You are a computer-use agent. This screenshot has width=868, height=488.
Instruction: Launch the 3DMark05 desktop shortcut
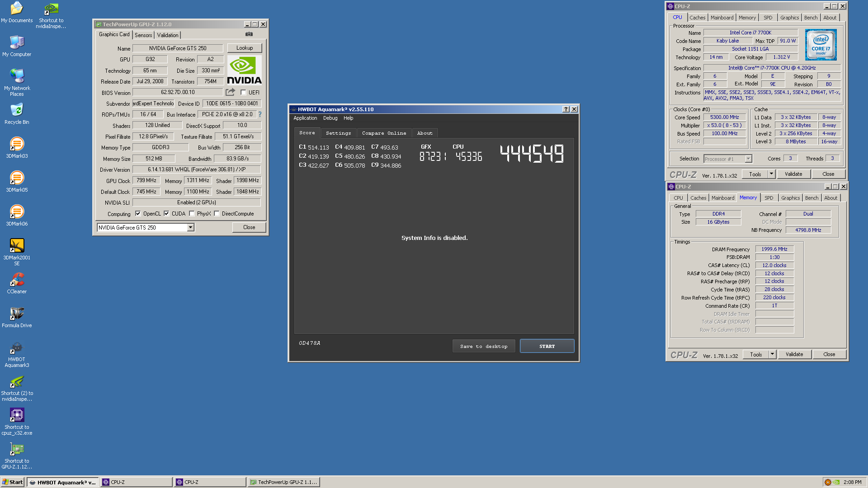[x=17, y=182]
